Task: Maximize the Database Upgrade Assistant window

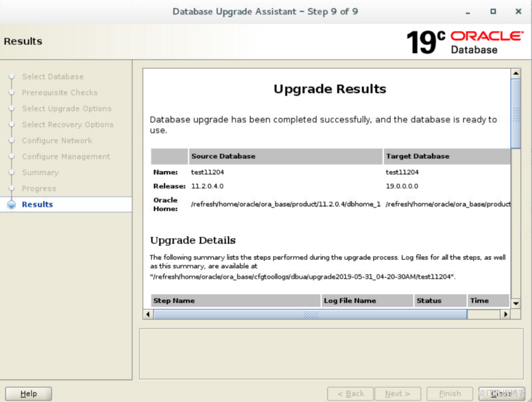Action: point(493,11)
